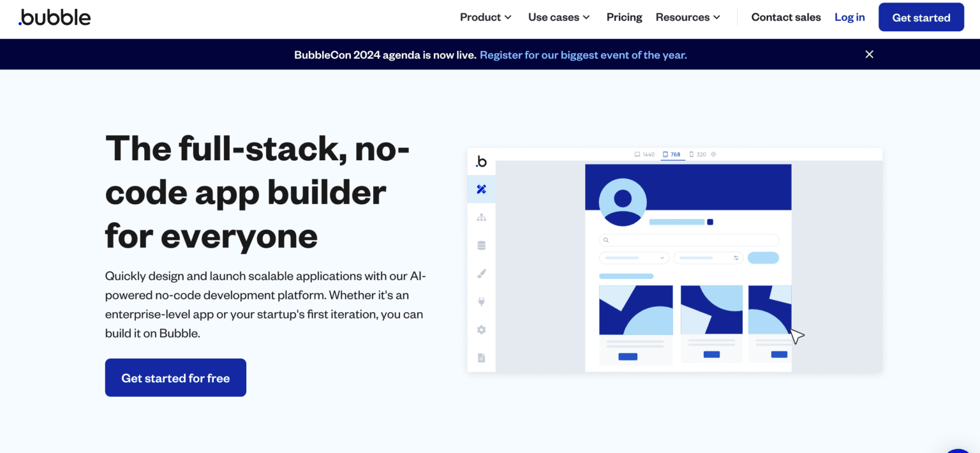Switch to the 1440 desktop view toggle
The image size is (980, 453).
coord(644,154)
